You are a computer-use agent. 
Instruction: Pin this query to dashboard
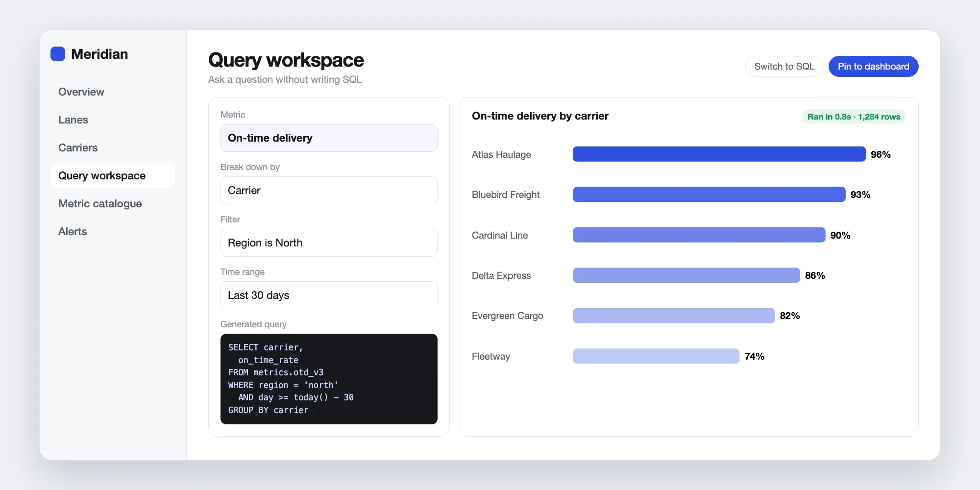[x=873, y=66]
